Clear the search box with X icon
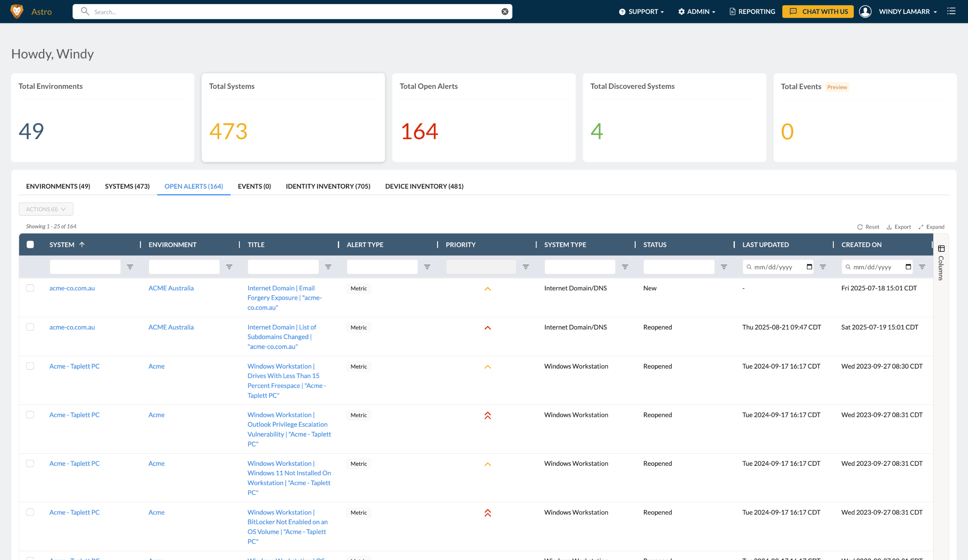The width and height of the screenshot is (968, 560). coord(505,11)
